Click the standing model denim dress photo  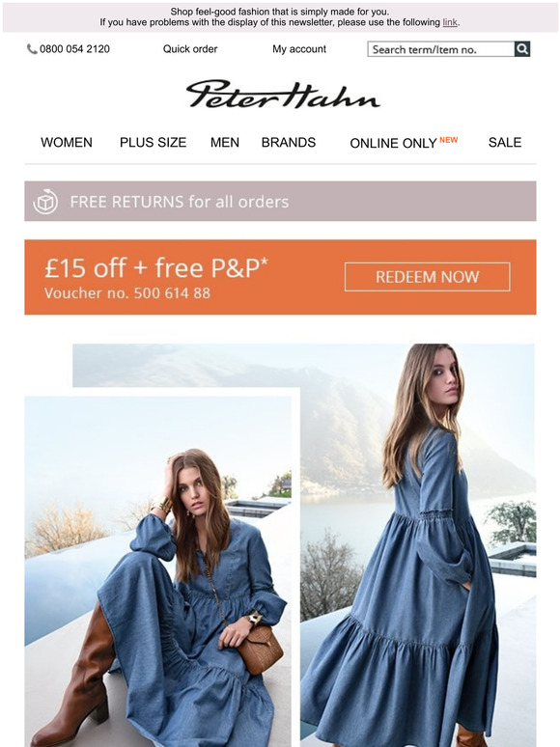418,545
